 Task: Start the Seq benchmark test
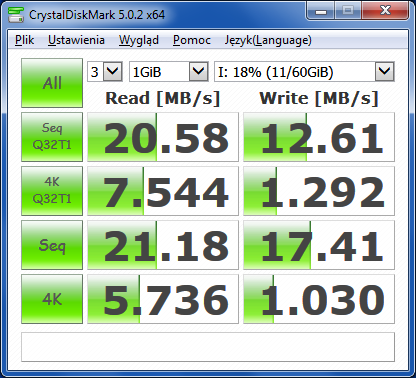coord(52,245)
